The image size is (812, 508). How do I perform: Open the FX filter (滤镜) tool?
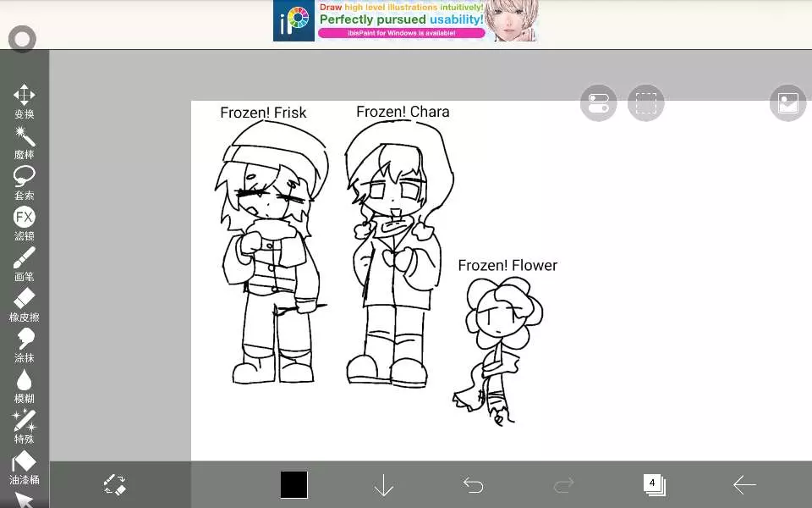(25, 224)
